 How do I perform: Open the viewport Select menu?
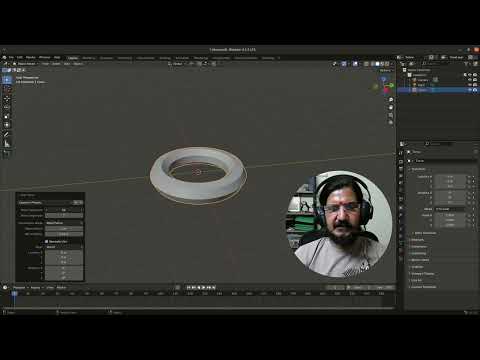tap(56, 64)
